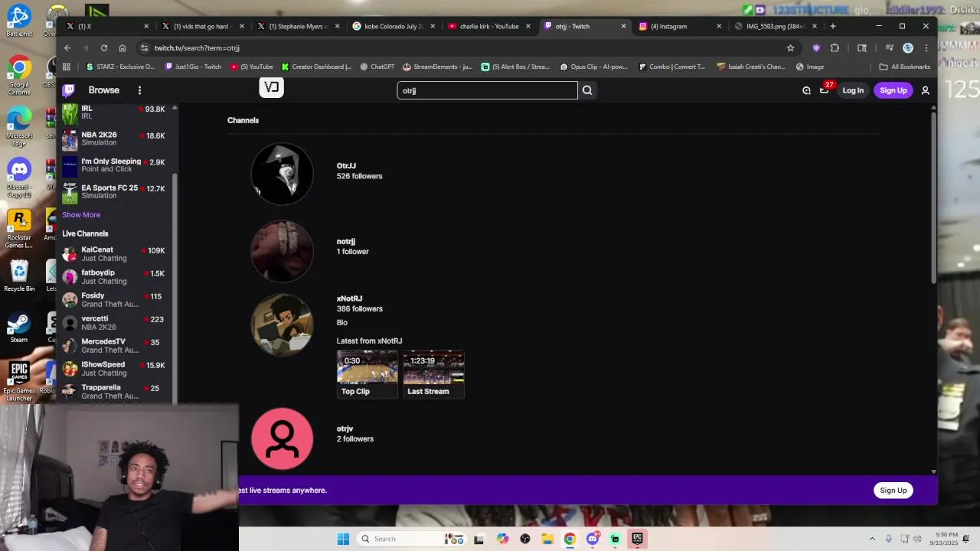Switch to the IMG_5503.png tab
This screenshot has height=551, width=980.
[775, 26]
